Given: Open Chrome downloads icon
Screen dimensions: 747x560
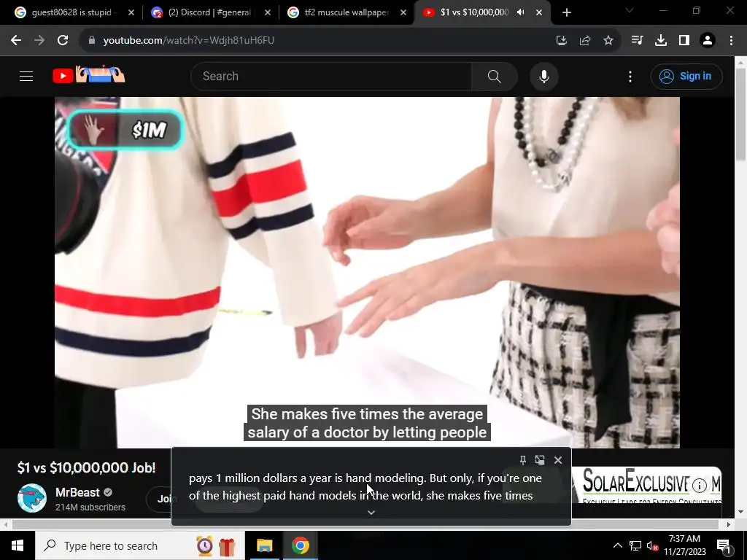Looking at the screenshot, I should click(x=661, y=41).
